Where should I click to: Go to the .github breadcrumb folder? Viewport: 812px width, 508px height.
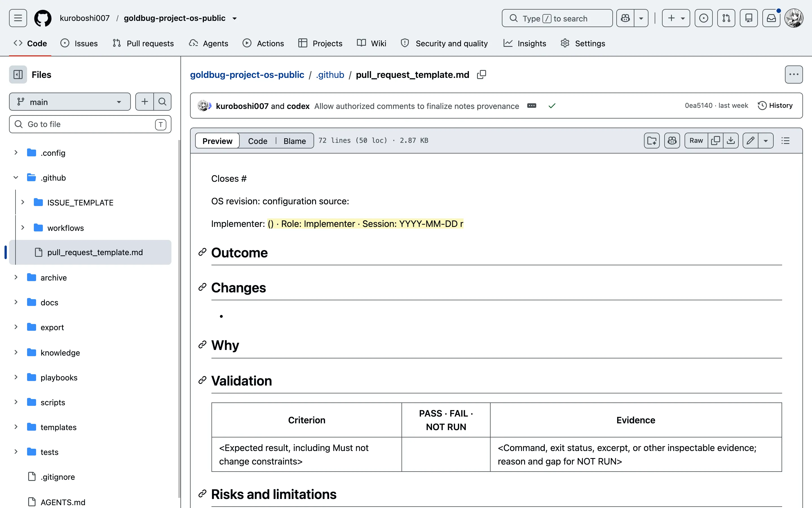(330, 75)
